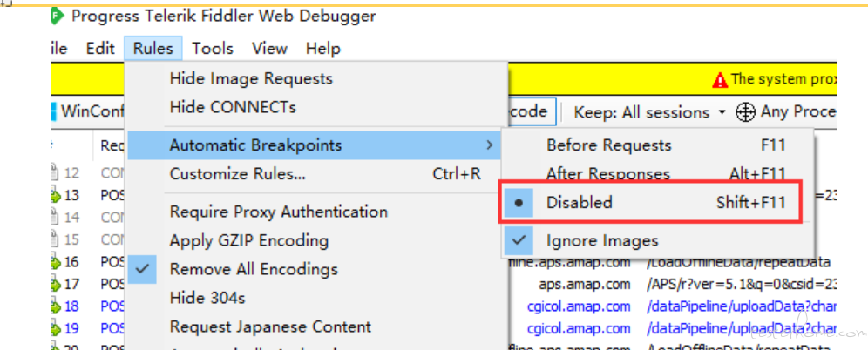Open the Edit menu
The width and height of the screenshot is (868, 350).
[100, 48]
